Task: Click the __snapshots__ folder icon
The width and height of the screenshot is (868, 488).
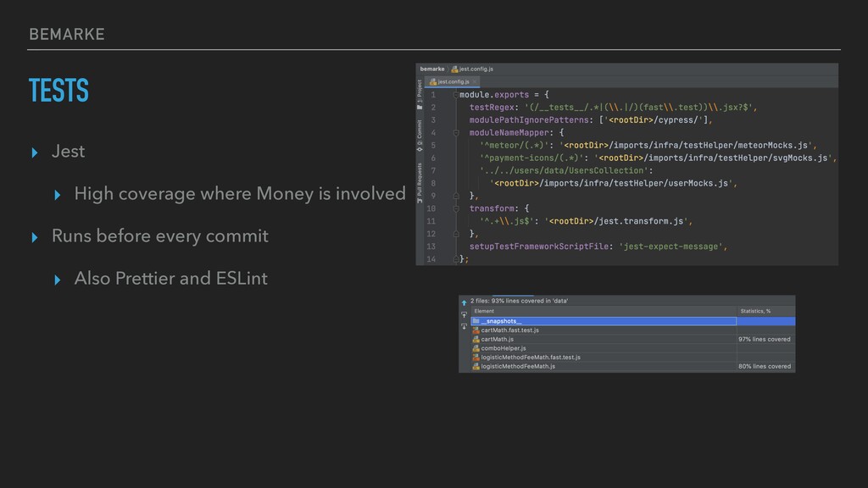Action: (x=476, y=321)
